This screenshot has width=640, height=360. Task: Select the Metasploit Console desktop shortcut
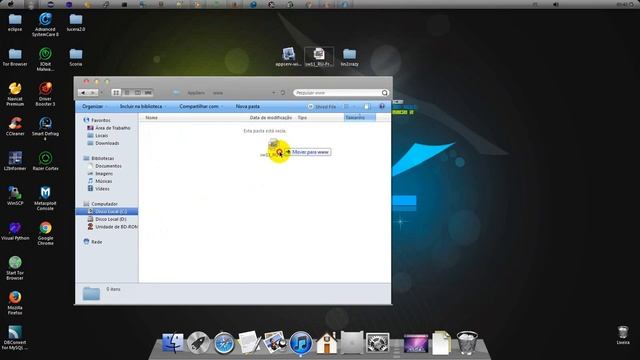(x=45, y=198)
